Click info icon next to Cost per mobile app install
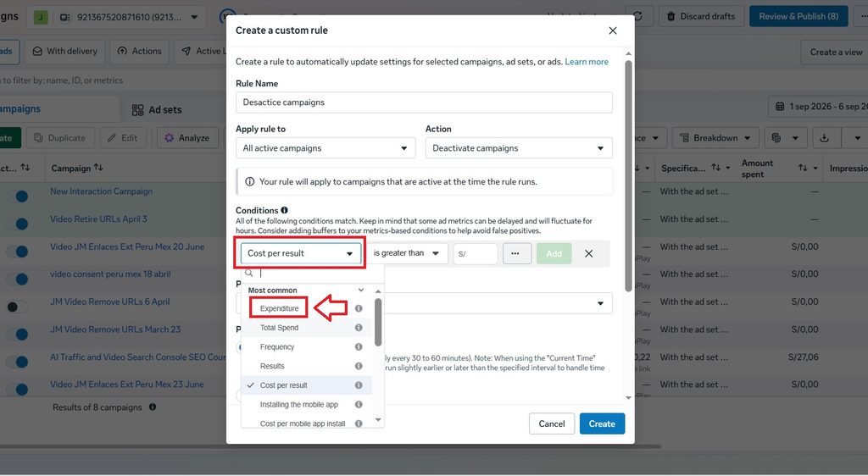 (x=359, y=423)
